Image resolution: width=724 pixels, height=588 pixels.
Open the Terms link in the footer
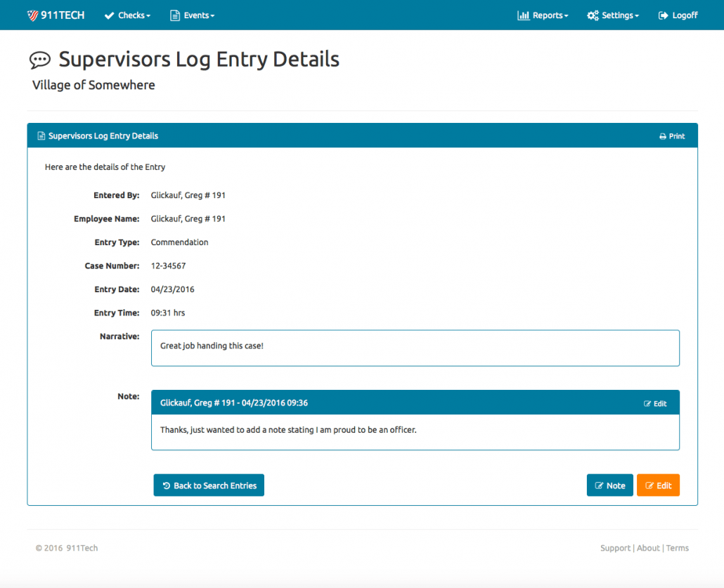pos(677,548)
